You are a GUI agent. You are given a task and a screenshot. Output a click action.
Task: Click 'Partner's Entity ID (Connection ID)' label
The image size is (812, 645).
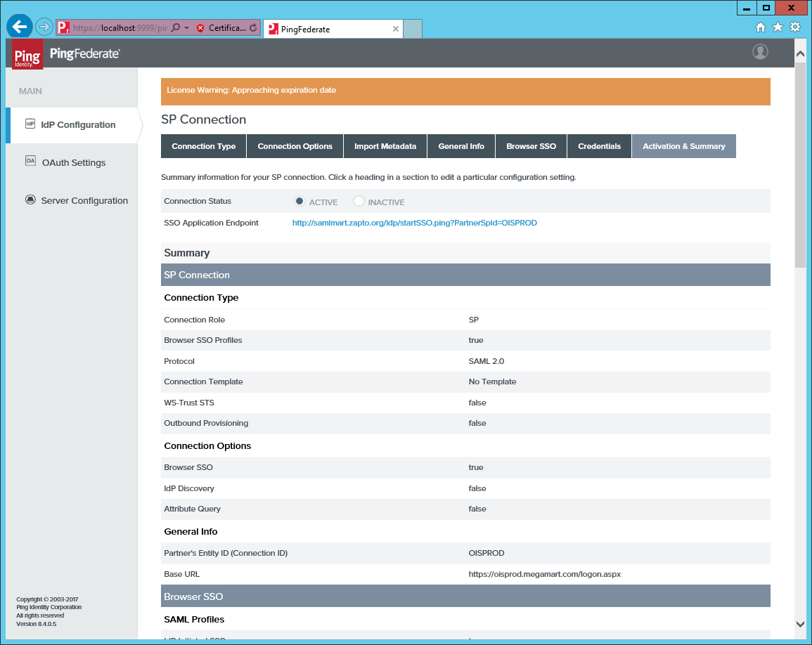click(x=225, y=553)
